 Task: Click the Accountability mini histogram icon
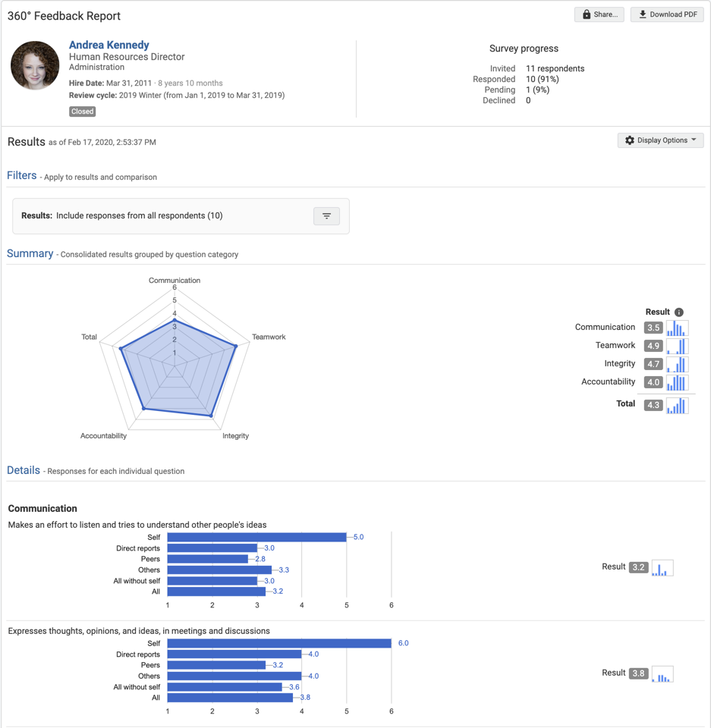point(677,382)
